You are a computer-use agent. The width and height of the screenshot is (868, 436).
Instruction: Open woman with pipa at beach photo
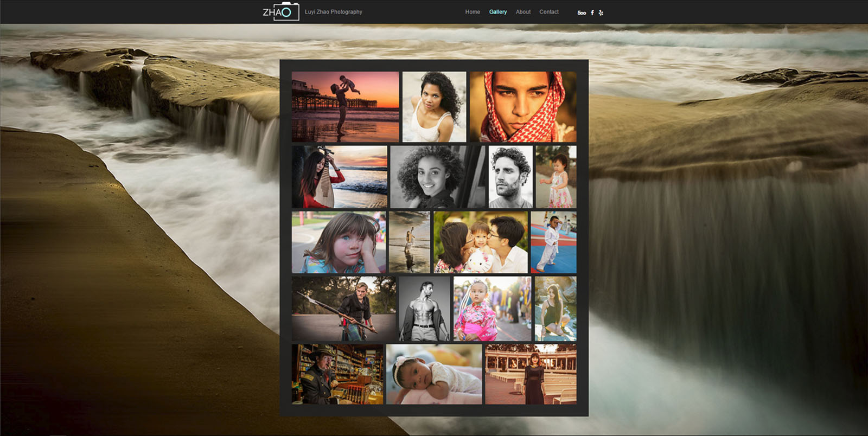pyautogui.click(x=340, y=177)
